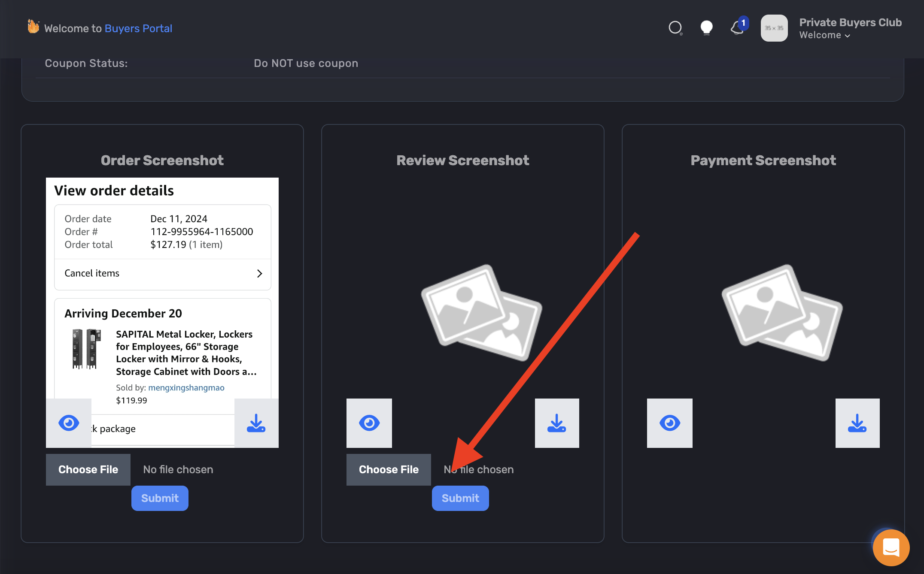
Task: Open the Buyers Portal link
Action: [x=138, y=28]
